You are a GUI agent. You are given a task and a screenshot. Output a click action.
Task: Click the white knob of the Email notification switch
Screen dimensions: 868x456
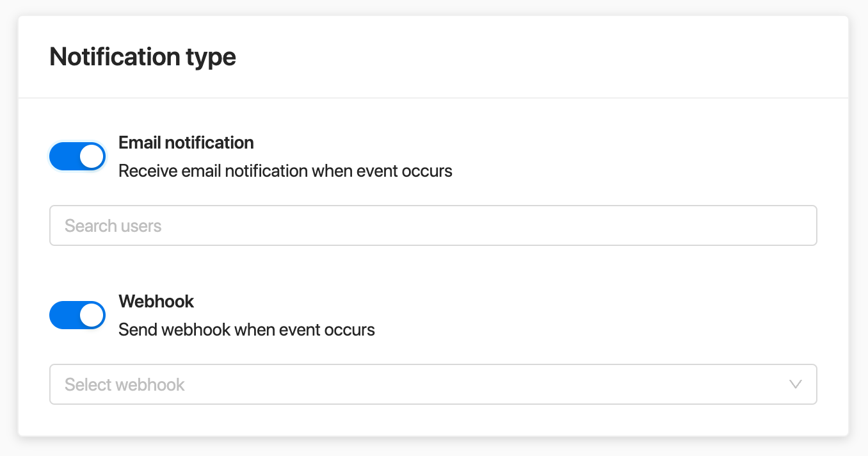coord(92,156)
